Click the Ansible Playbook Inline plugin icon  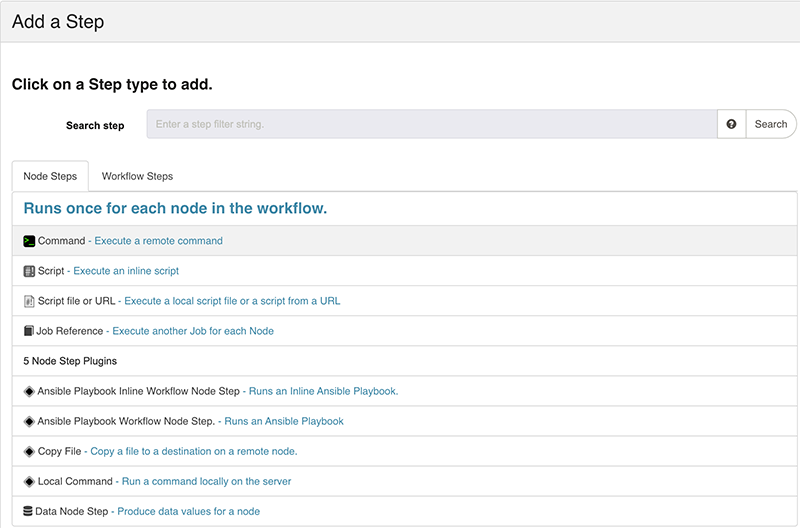29,391
